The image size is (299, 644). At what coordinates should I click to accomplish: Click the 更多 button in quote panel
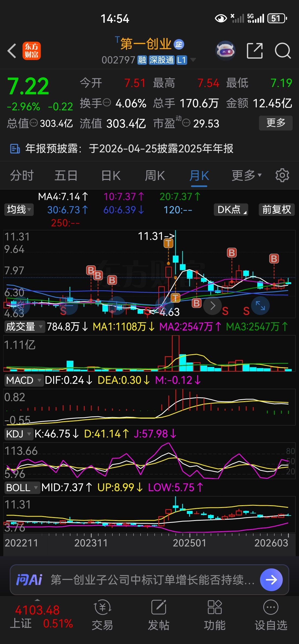point(276,123)
